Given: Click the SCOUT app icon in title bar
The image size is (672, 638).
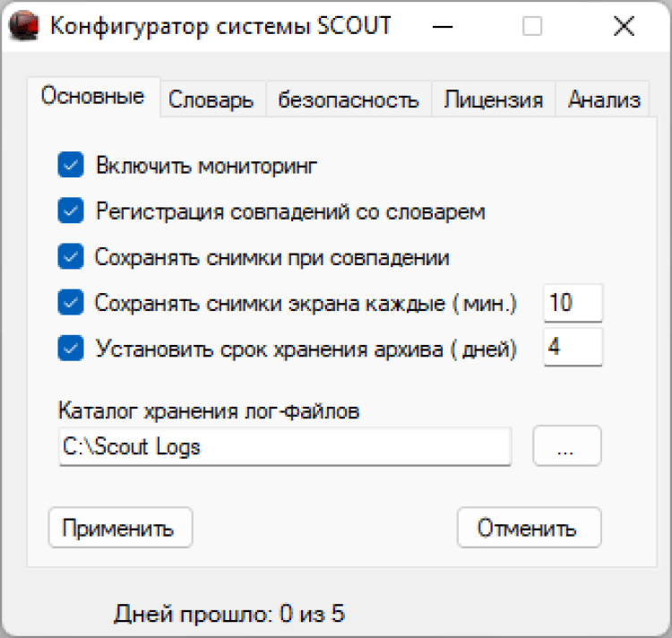Looking at the screenshot, I should pos(25,26).
